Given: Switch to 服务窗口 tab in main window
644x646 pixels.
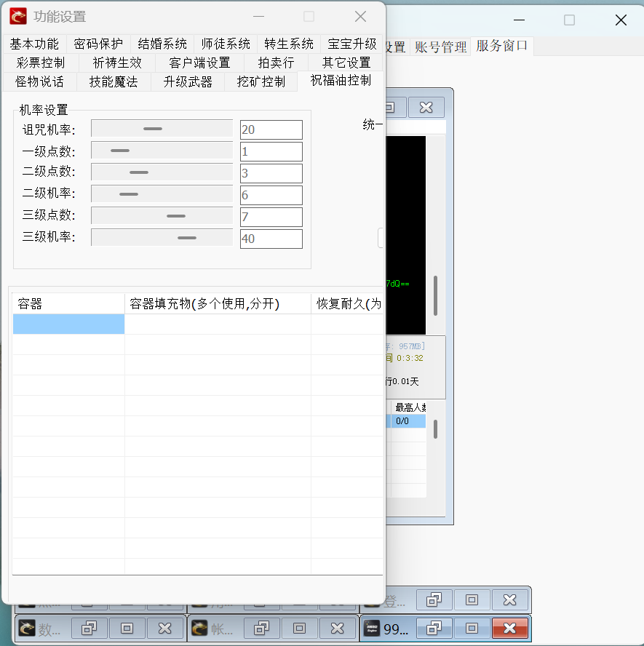Looking at the screenshot, I should (x=502, y=46).
